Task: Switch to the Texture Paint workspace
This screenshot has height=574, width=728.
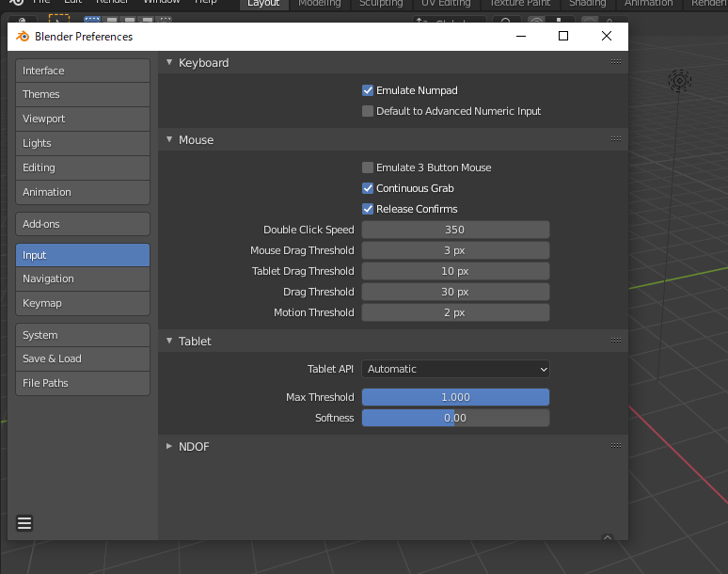Action: [x=520, y=4]
